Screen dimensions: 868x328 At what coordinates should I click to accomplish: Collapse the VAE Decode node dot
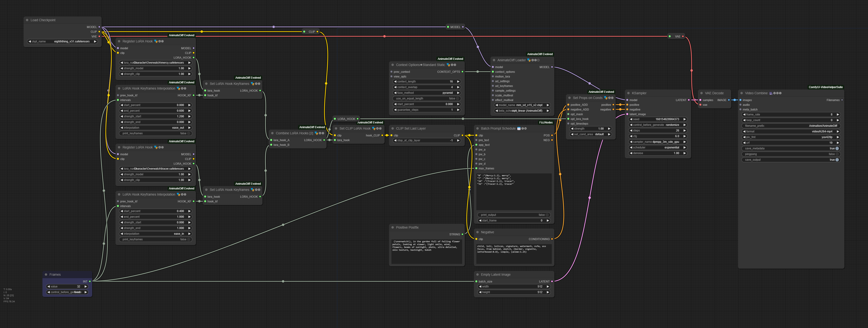point(702,93)
